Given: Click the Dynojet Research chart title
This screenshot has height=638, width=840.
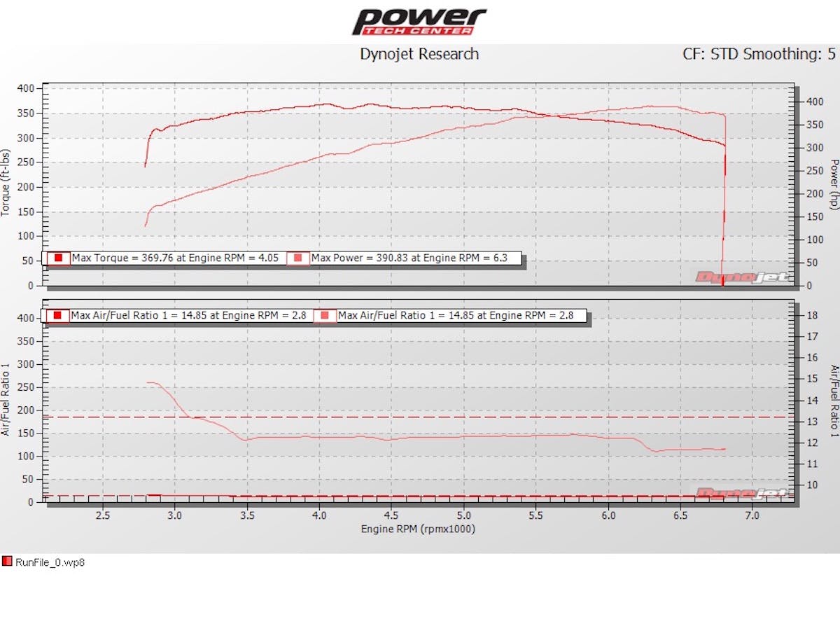Looking at the screenshot, I should click(419, 55).
